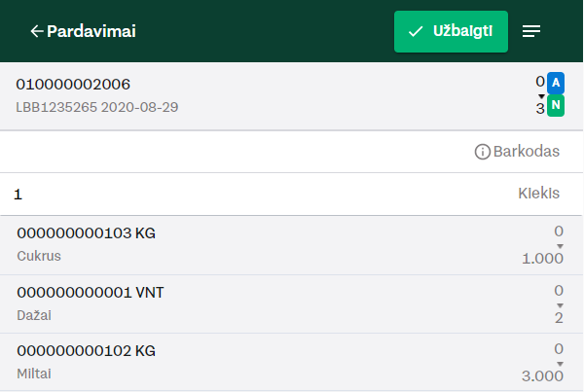The width and height of the screenshot is (584, 392).
Task: Click the LBB1235265 2020-08-29 subtitle
Action: point(96,107)
